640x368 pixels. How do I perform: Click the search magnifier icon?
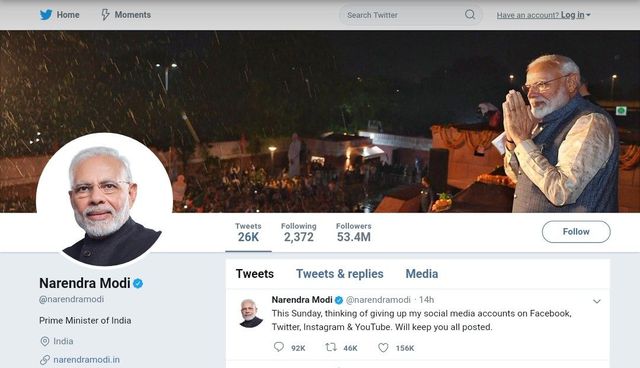[x=470, y=15]
